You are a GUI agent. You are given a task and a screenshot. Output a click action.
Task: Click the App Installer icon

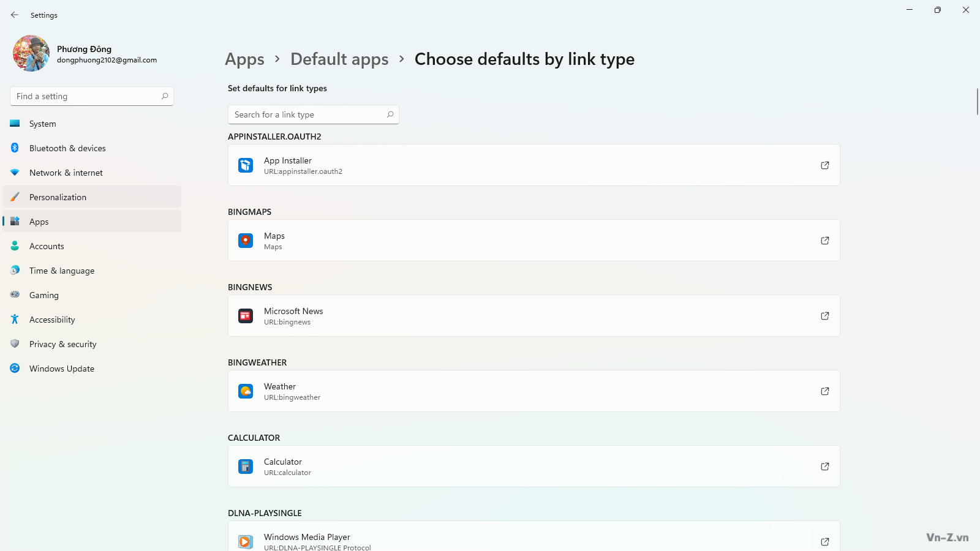[246, 165]
